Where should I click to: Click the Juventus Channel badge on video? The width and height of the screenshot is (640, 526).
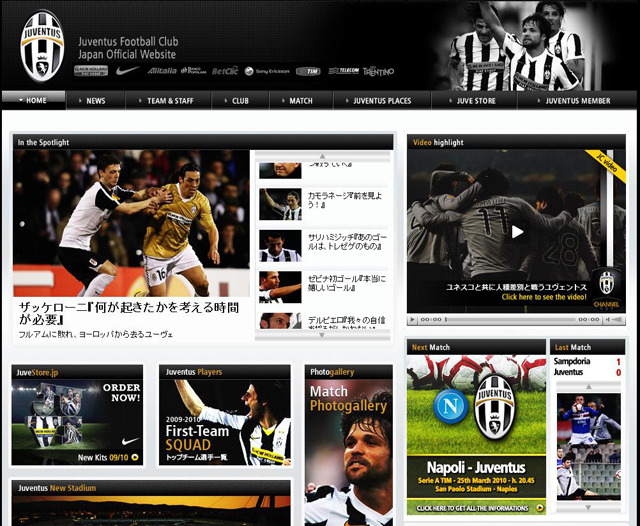coord(606,286)
